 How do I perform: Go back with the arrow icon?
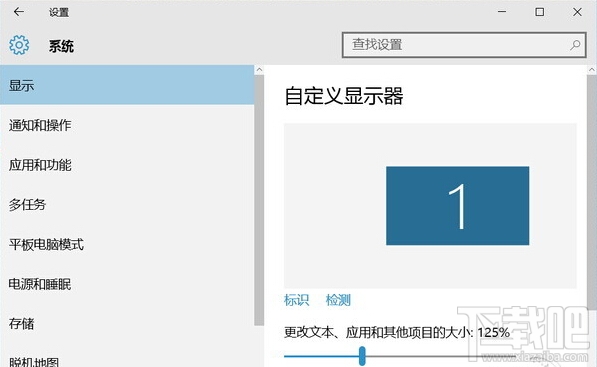coord(19,12)
